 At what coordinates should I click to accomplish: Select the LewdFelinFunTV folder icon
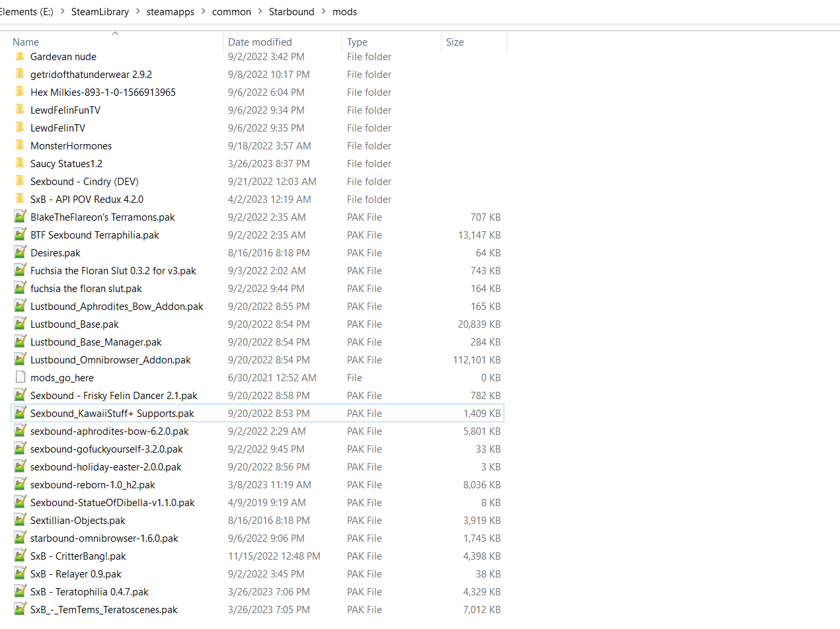click(x=20, y=110)
